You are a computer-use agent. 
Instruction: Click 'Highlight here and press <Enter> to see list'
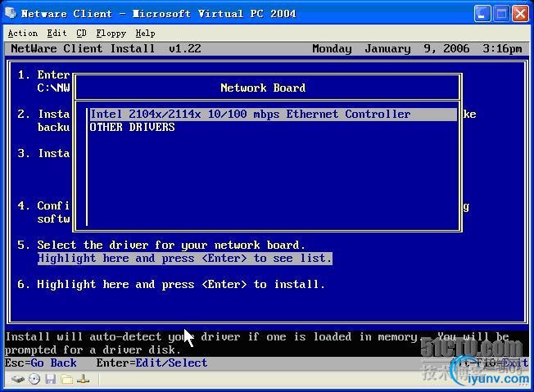(x=184, y=259)
